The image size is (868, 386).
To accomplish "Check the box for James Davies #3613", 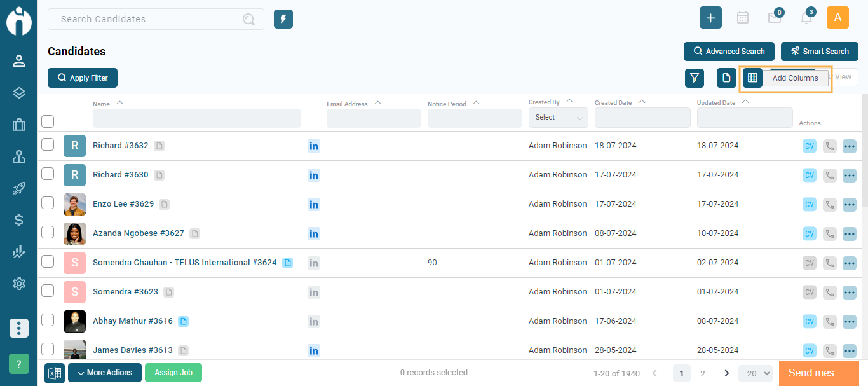I will coord(48,349).
